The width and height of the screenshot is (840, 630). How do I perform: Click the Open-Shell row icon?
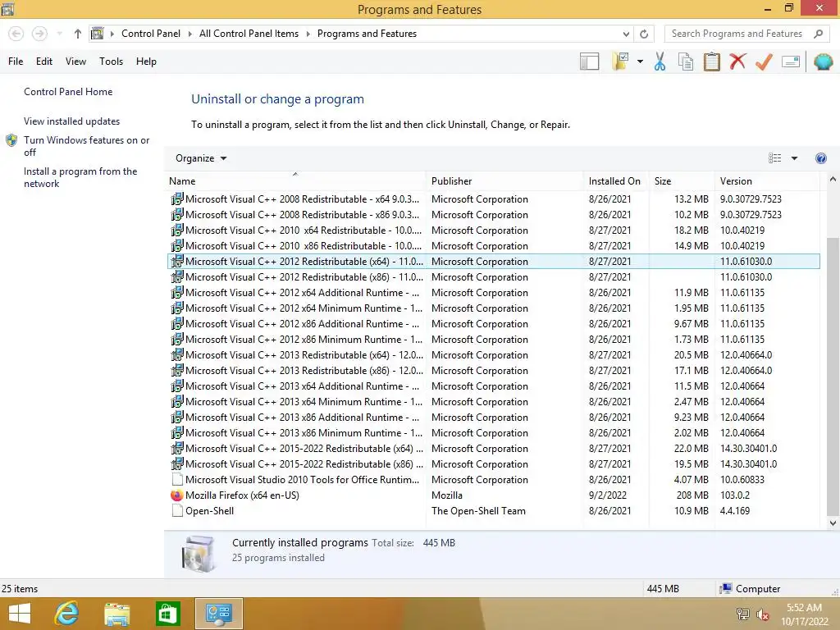click(x=177, y=511)
